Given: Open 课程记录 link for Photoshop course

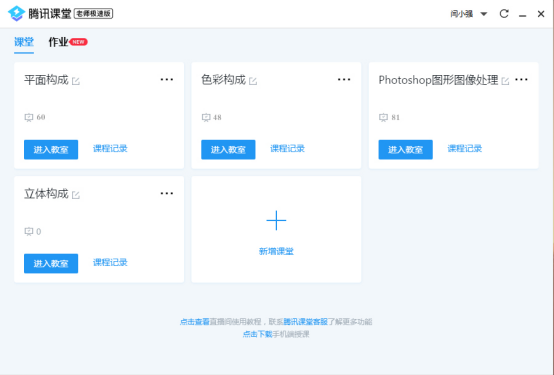Looking at the screenshot, I should click(x=465, y=149).
